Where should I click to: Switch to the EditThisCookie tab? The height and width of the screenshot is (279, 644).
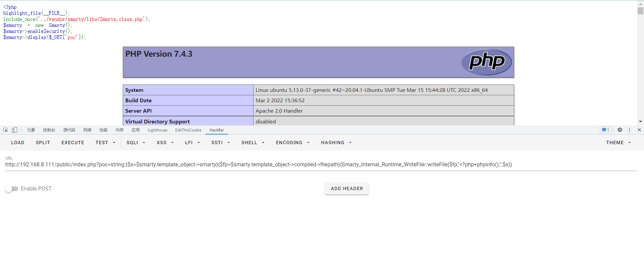[188, 130]
